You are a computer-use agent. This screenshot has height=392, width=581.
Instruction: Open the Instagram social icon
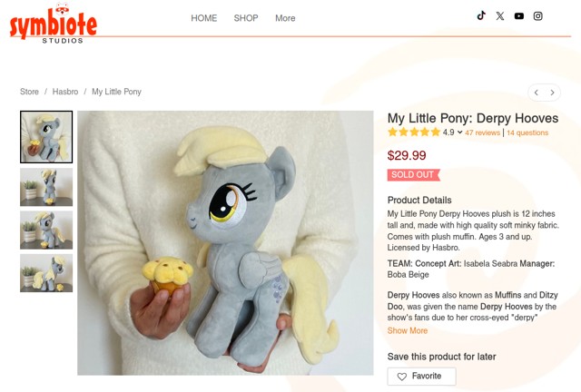point(538,15)
